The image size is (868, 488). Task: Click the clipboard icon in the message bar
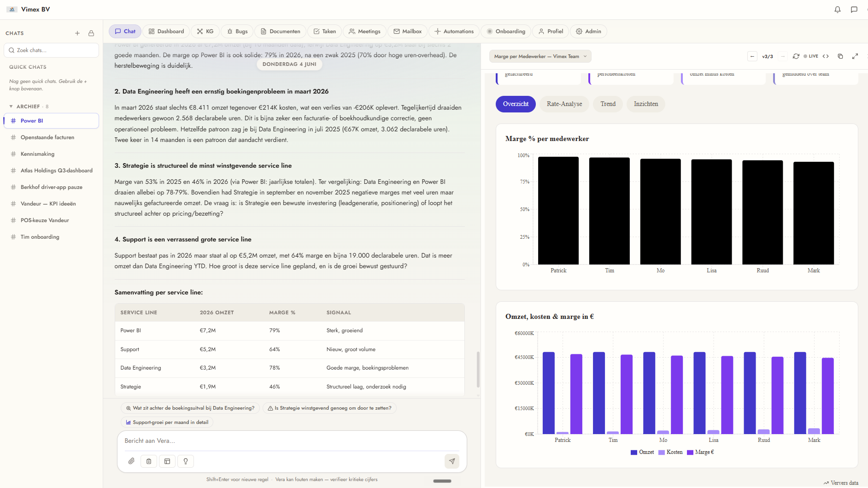pos(149,461)
